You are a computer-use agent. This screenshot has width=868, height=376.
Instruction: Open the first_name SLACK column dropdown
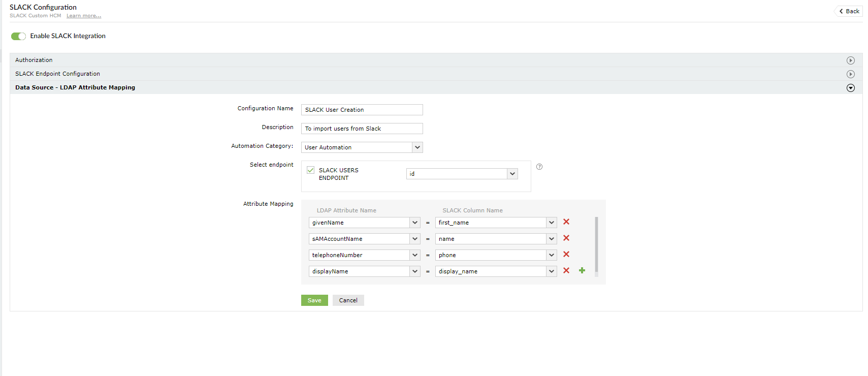[x=496, y=223]
